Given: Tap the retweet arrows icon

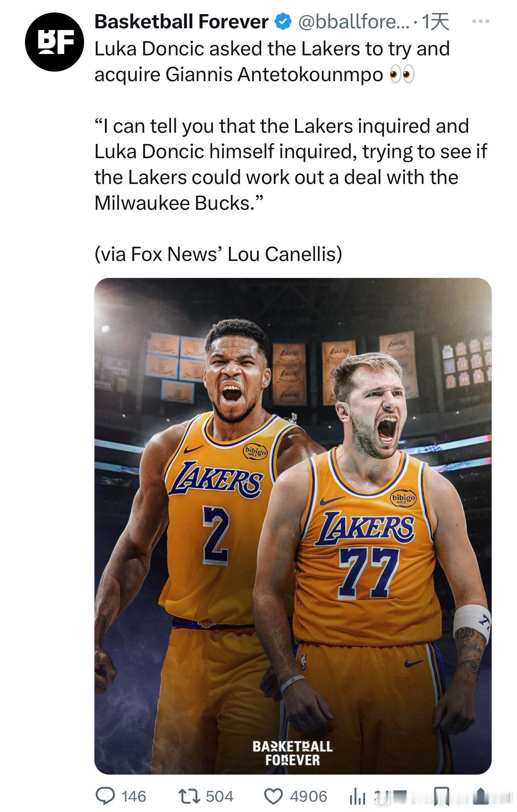Looking at the screenshot, I should point(189,796).
